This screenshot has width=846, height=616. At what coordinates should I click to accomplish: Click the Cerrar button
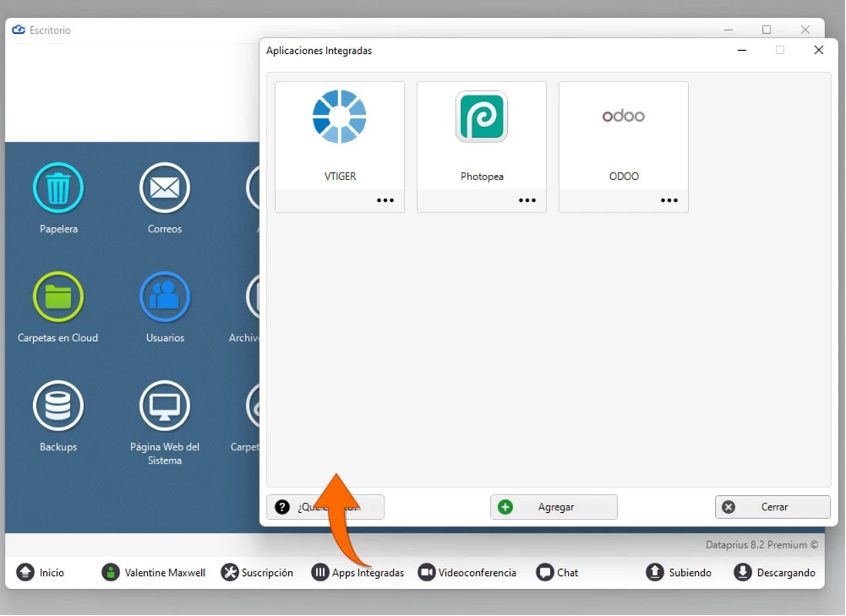[773, 507]
